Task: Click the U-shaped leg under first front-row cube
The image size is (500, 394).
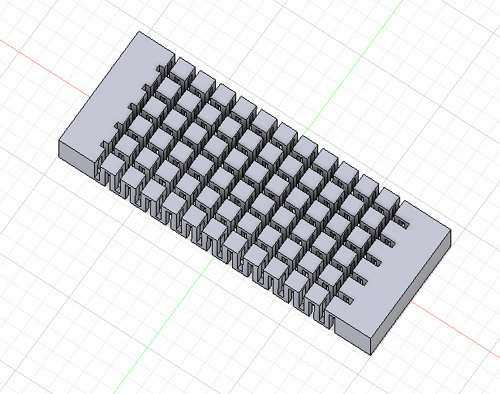Action: click(x=109, y=179)
